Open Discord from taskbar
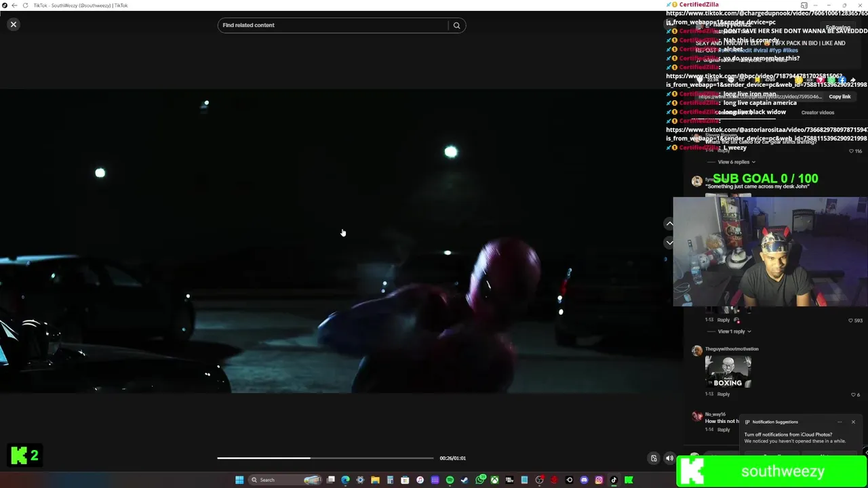The height and width of the screenshot is (488, 868). 584,480
